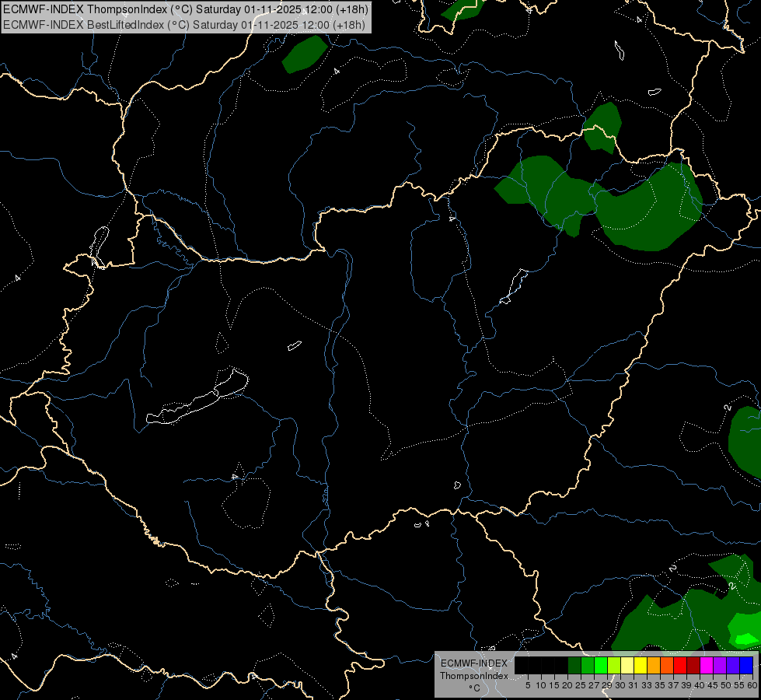761x700 pixels.
Task: Select the blue 55–60 legend swatch
Action: (746, 665)
